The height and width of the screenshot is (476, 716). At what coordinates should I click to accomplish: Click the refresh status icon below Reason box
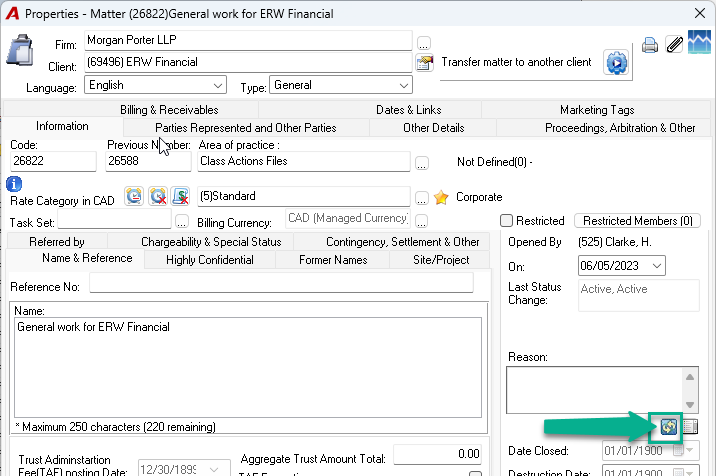coord(669,427)
